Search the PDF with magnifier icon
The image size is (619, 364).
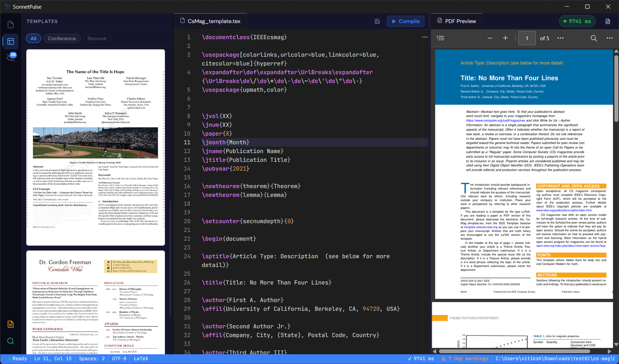[x=594, y=38]
